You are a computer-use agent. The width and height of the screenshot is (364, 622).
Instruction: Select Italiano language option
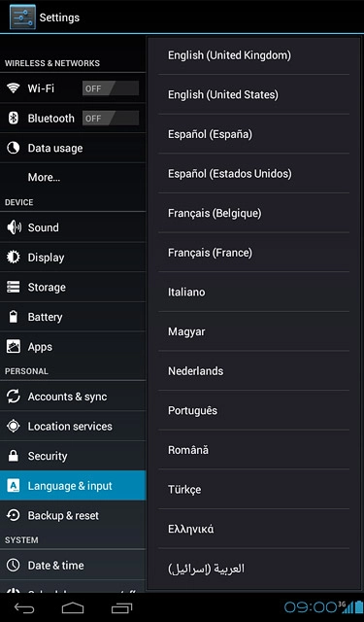point(254,292)
